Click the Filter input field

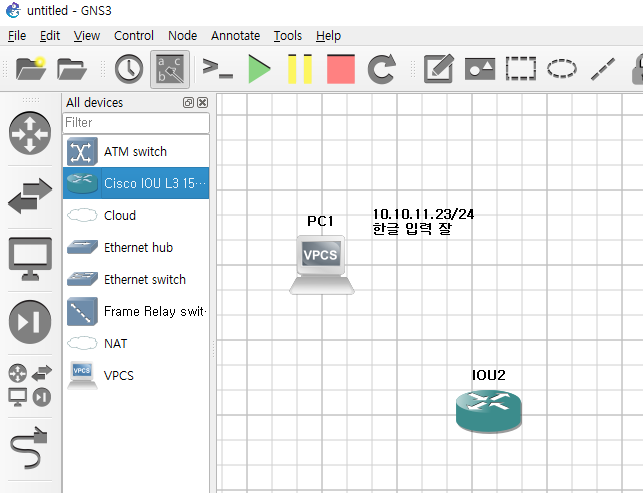point(136,122)
